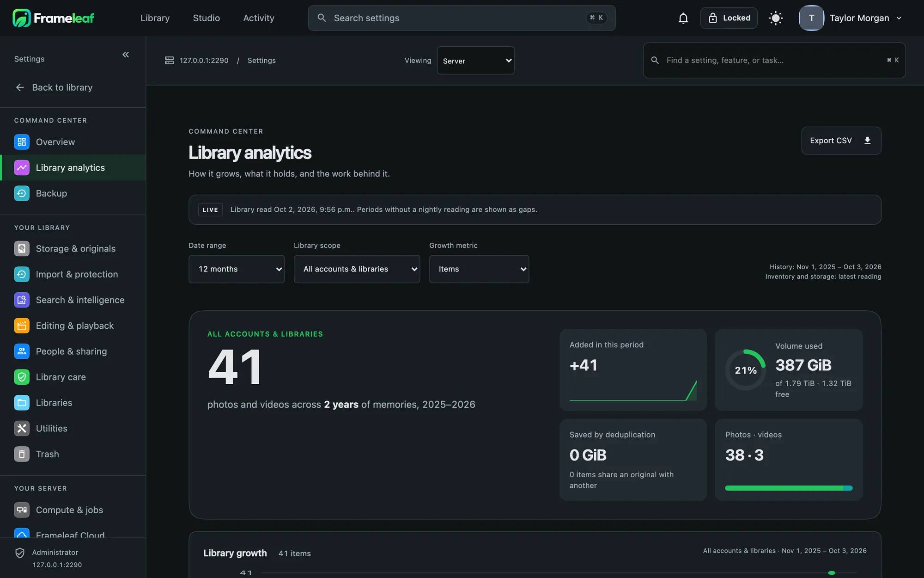Click the Overview sidebar icon
Screen dimensions: 924x578
point(22,142)
